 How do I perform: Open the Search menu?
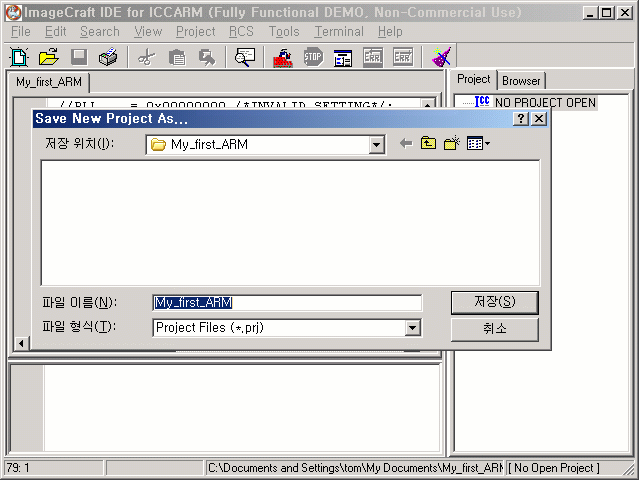tap(100, 32)
